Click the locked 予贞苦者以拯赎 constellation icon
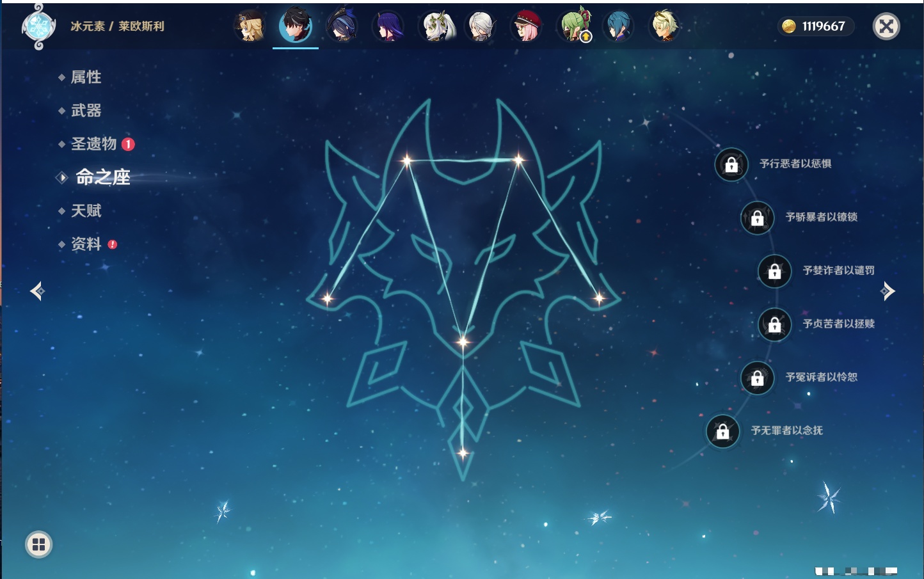 click(775, 324)
